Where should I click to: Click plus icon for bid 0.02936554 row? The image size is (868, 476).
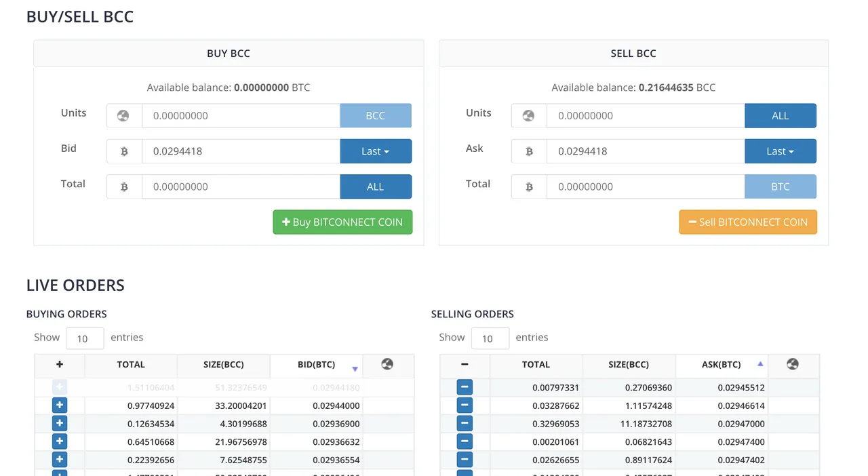[x=60, y=460]
